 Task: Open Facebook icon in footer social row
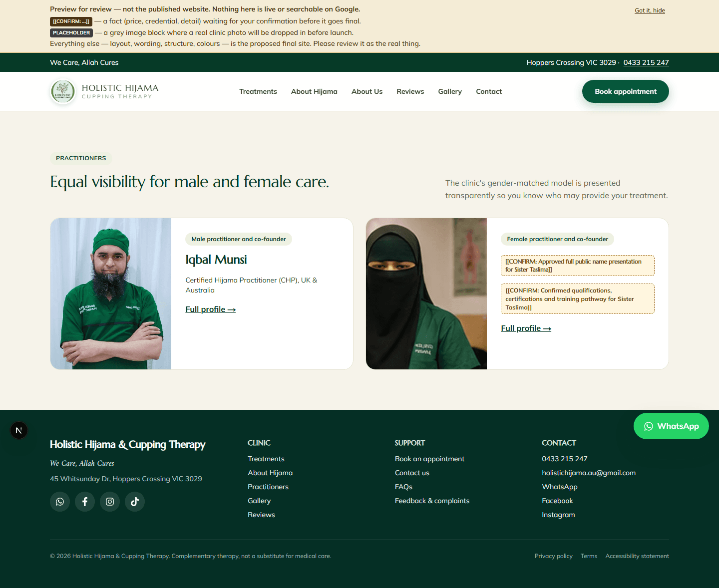pos(85,502)
